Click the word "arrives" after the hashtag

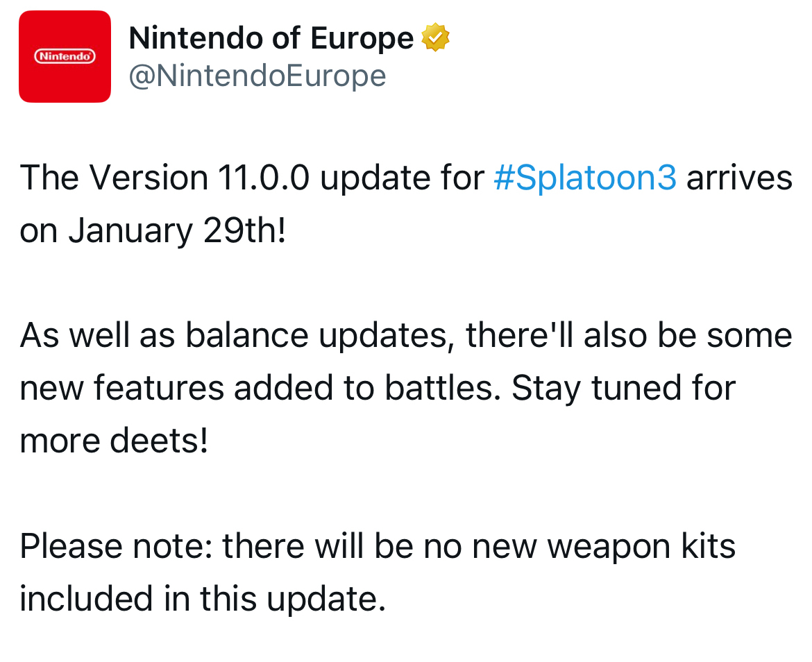(x=738, y=178)
